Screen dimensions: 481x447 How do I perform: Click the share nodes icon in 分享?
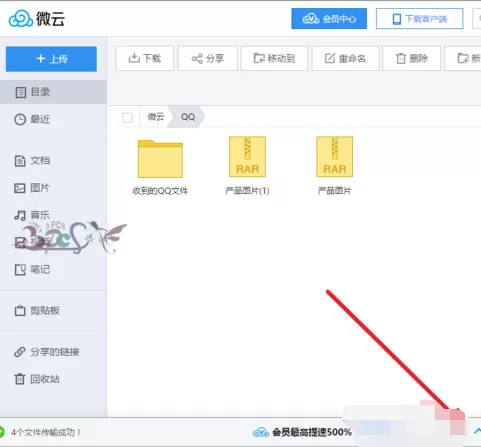point(197,59)
